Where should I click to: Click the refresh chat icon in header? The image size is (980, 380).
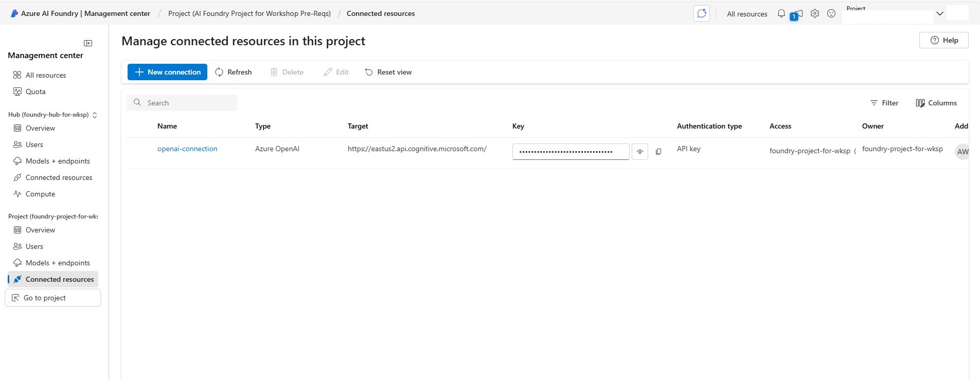(701, 14)
